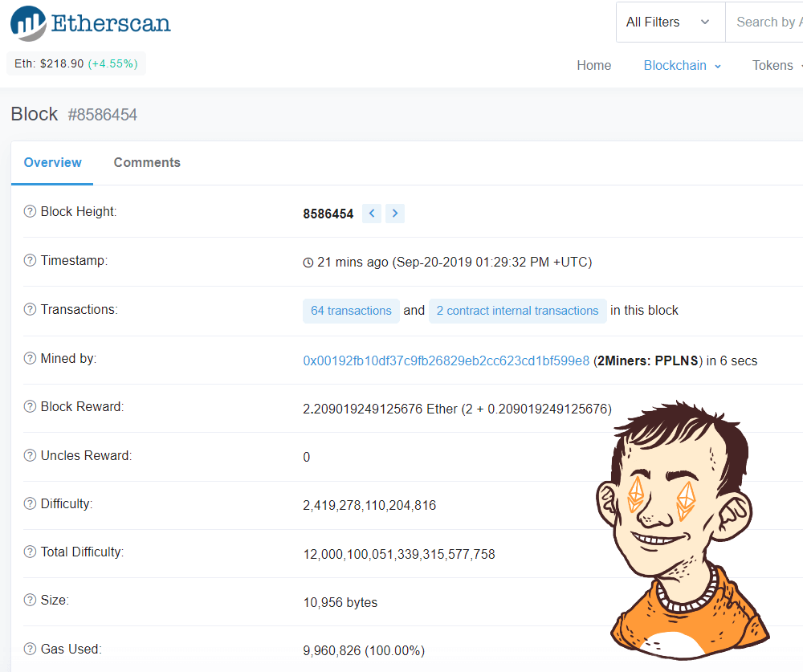Click help icon beside Uncles Reward

pos(30,456)
